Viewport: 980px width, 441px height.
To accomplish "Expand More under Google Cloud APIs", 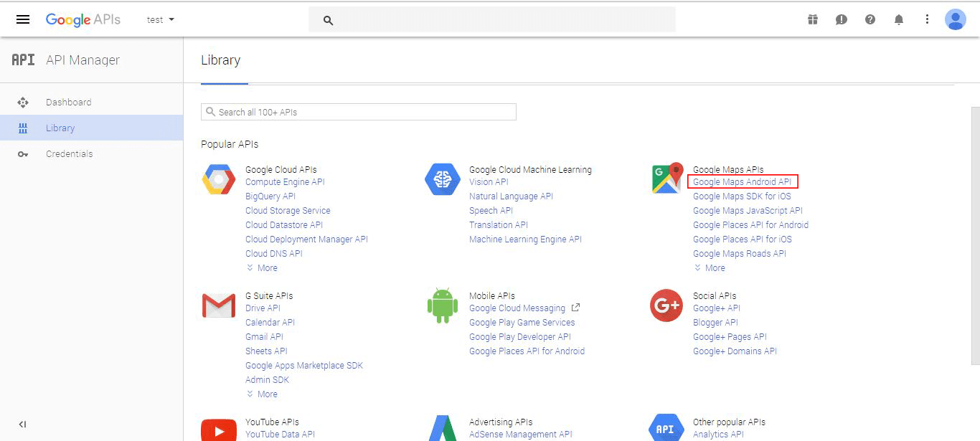I will click(x=262, y=268).
